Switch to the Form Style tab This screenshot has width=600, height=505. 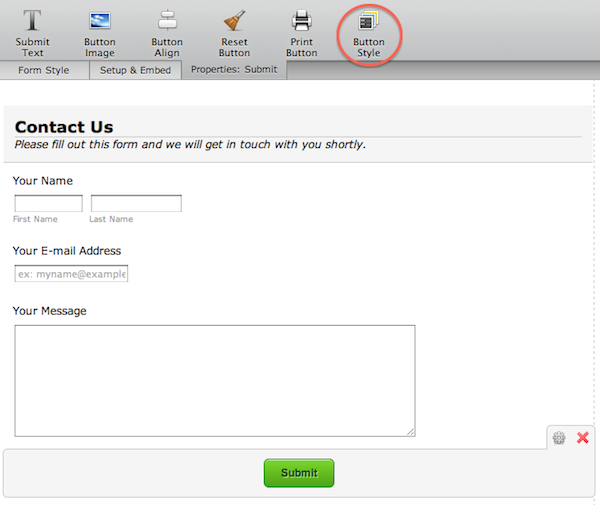[44, 71]
